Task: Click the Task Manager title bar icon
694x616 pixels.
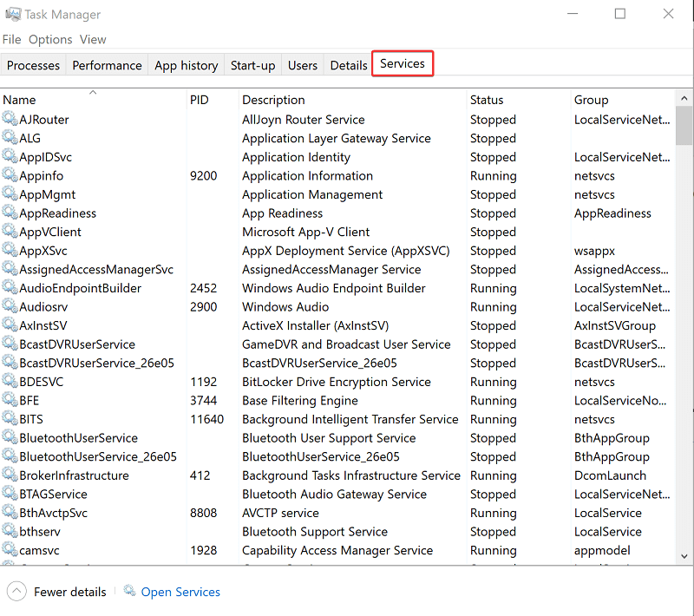Action: 13,14
